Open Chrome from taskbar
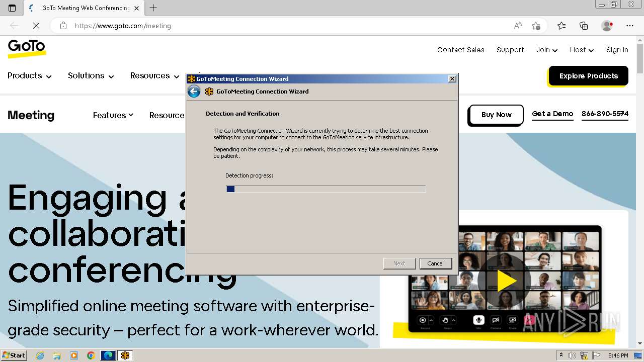This screenshot has width=644, height=362. (91, 355)
